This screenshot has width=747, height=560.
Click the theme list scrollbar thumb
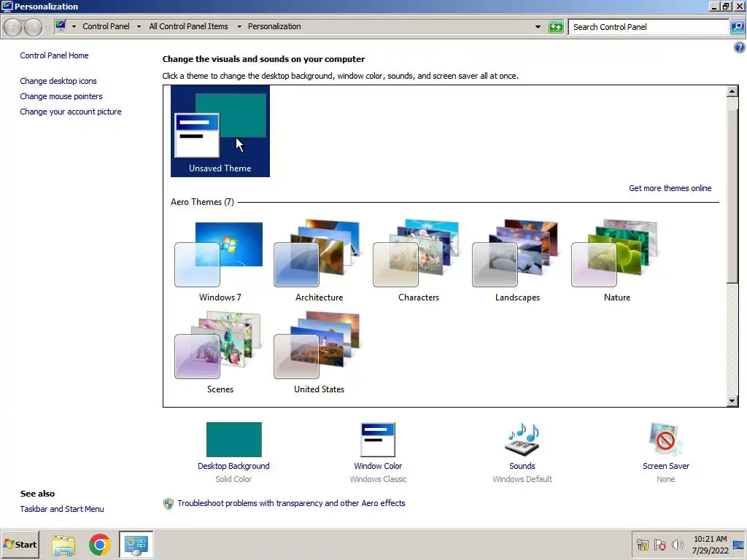coord(732,195)
